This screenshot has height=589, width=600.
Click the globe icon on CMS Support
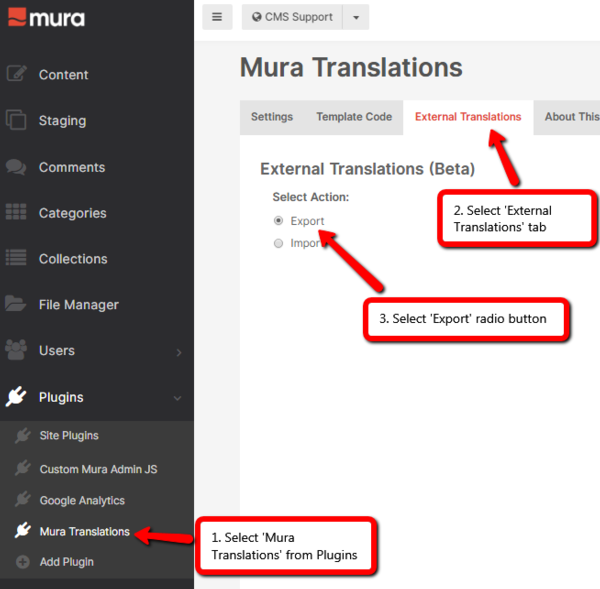(257, 17)
